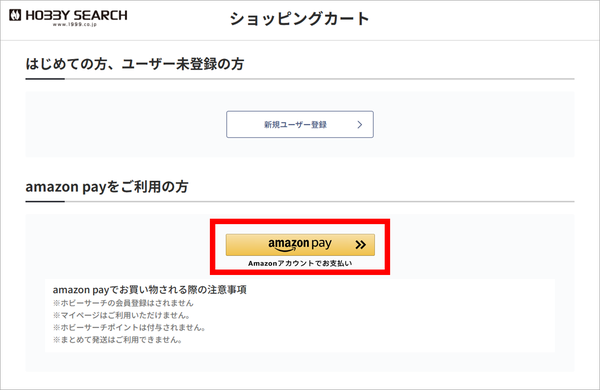Click the note ホビーサーチポイントは付与されません
The image size is (600, 390).
(x=129, y=328)
